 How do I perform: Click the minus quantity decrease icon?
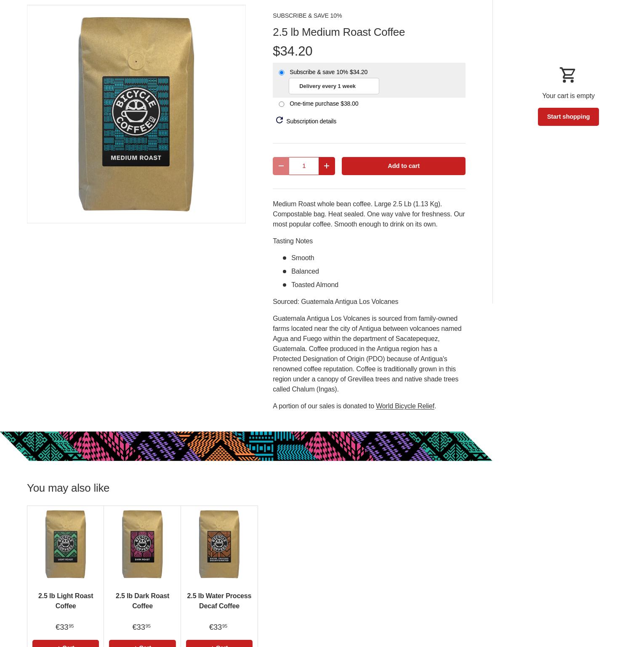281,166
